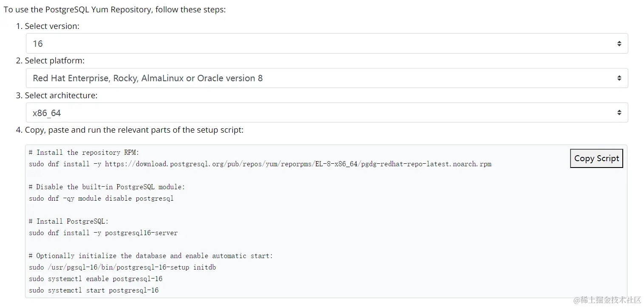Viewport: 644px width, 307px height.
Task: Click the 'Select version:' step label
Action: tap(52, 26)
